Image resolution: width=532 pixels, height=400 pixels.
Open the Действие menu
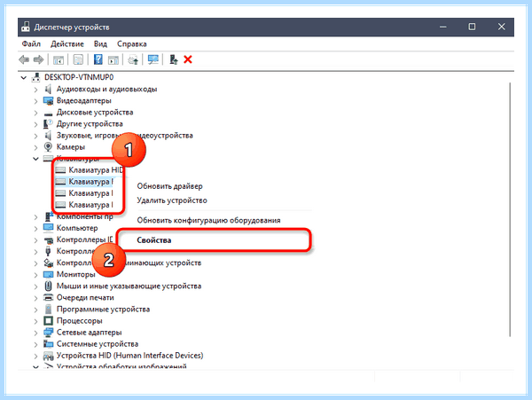(x=67, y=43)
